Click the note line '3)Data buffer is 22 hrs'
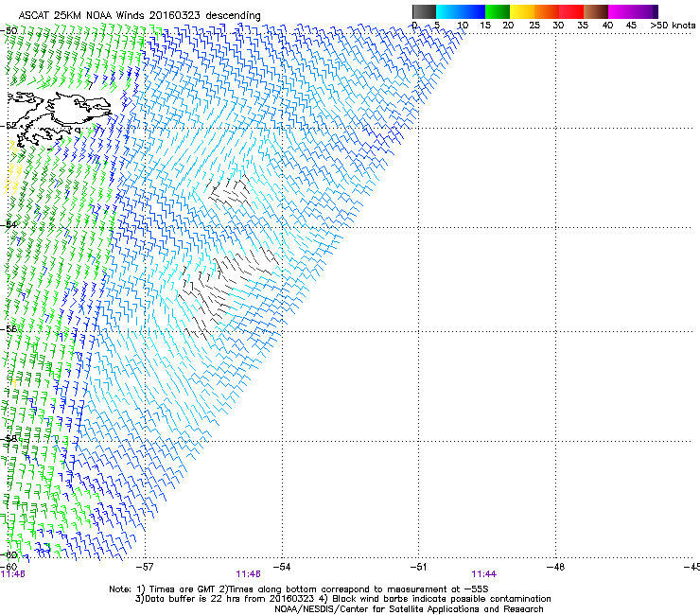Screen dimensions: 700x615 click(342, 599)
